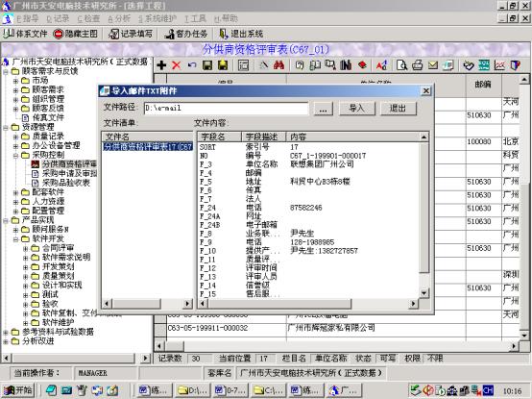This screenshot has height=399, width=532.
Task: Collapse the 软件开发 folder node
Action: (15, 239)
